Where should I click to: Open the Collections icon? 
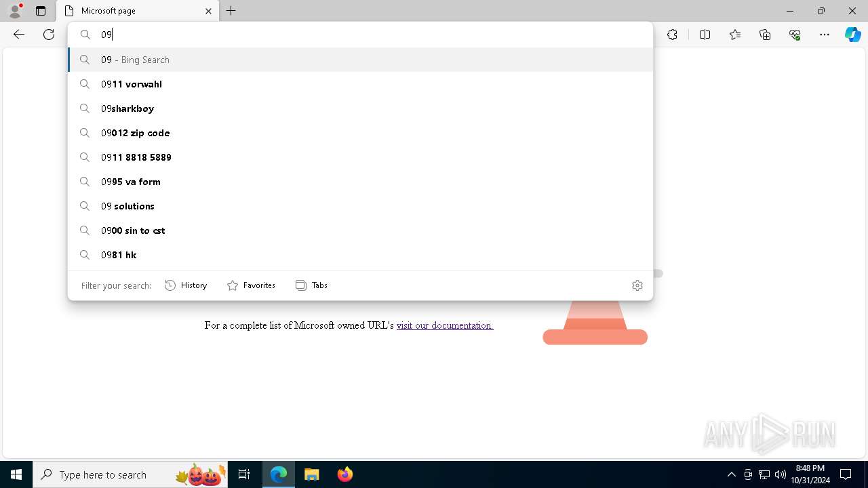click(765, 35)
